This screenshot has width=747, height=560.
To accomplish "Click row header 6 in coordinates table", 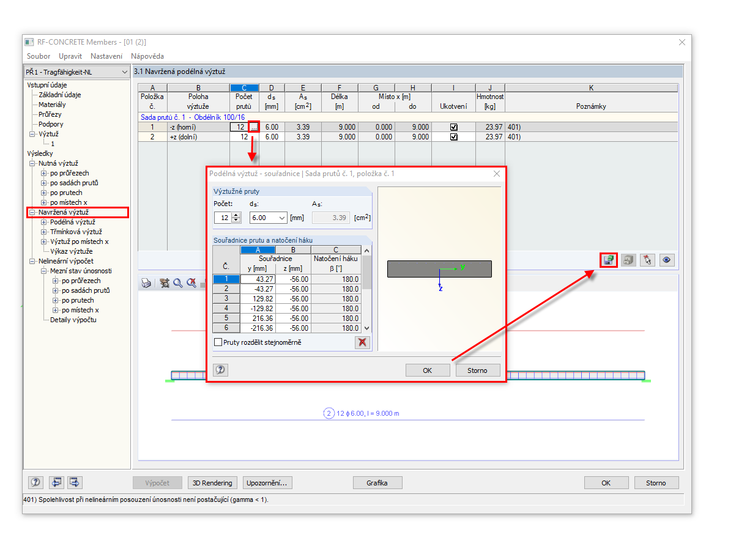I will [x=226, y=328].
